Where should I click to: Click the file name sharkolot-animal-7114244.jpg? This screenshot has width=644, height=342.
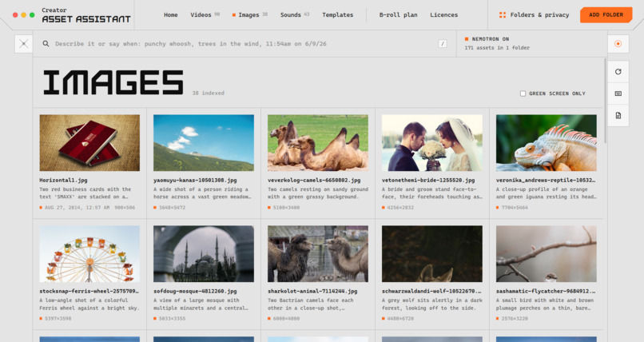(x=312, y=291)
